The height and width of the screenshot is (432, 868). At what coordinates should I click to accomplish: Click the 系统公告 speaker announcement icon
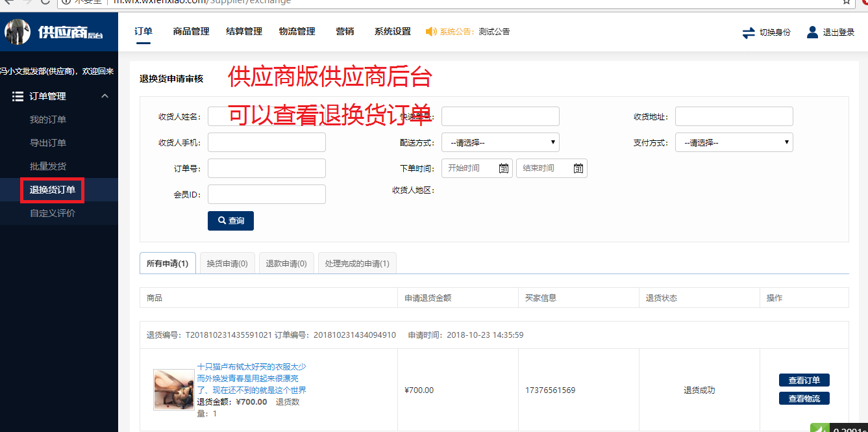(x=430, y=31)
